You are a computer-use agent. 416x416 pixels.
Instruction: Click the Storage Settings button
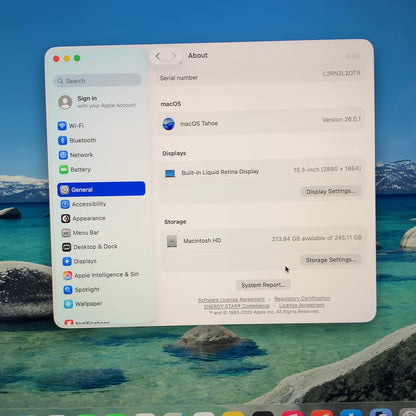(331, 260)
